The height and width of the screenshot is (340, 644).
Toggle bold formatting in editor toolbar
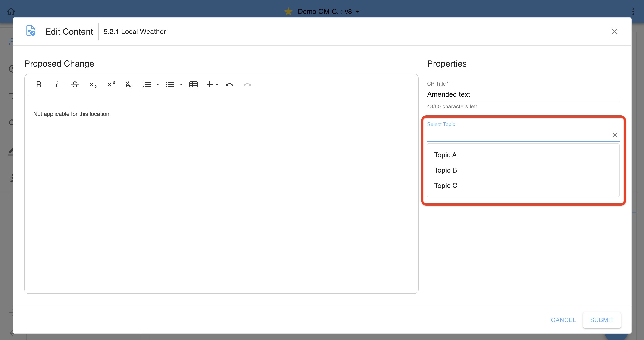tap(38, 85)
